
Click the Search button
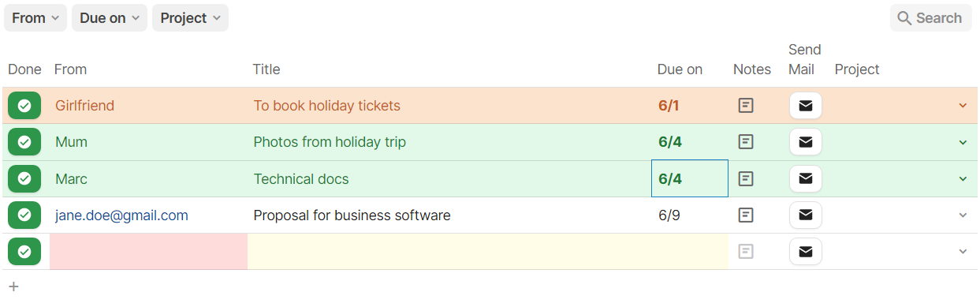[x=930, y=18]
